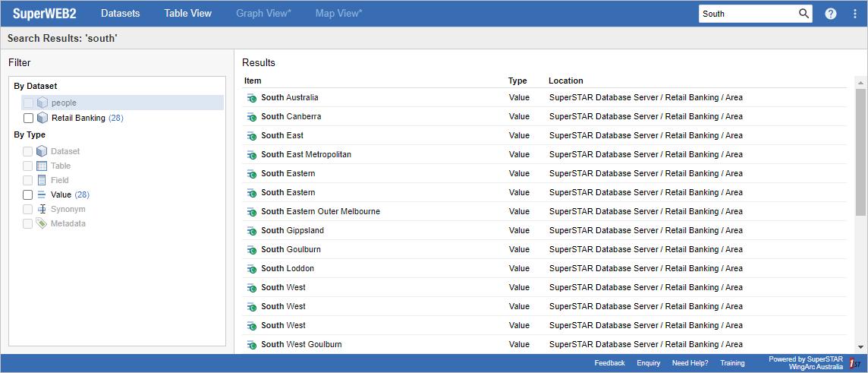Select the South Canberra result item
Viewport: 868px width, 373px height.
(x=291, y=117)
